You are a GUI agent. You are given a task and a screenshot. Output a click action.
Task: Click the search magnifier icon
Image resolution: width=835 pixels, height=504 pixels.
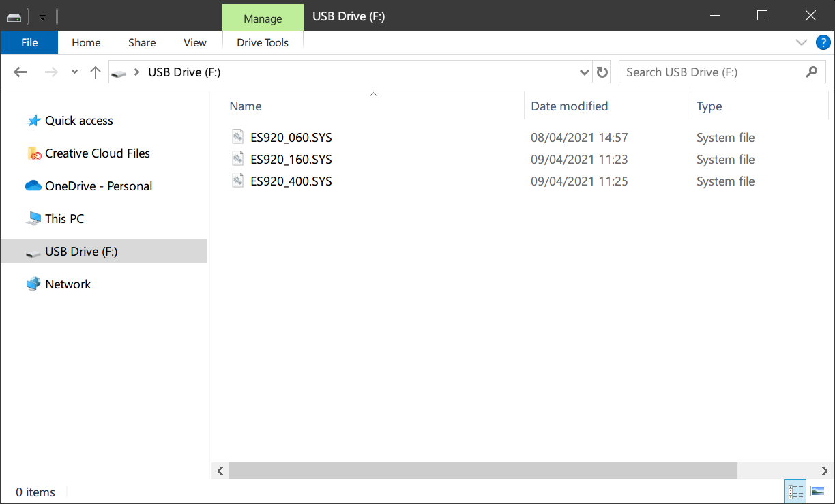click(x=811, y=72)
